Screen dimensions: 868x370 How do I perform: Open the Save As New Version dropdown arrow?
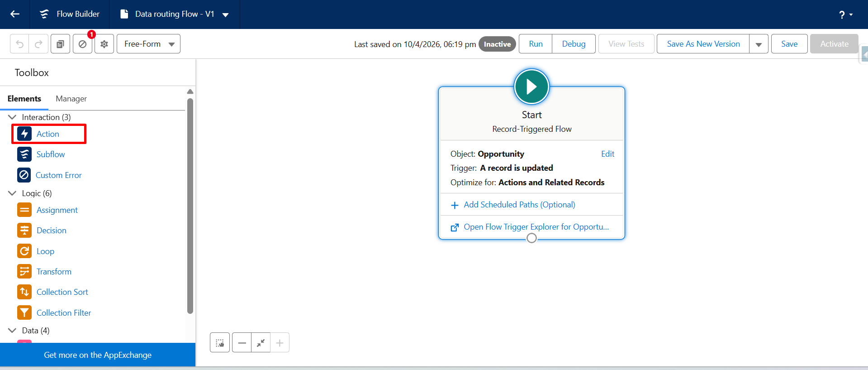(x=759, y=44)
